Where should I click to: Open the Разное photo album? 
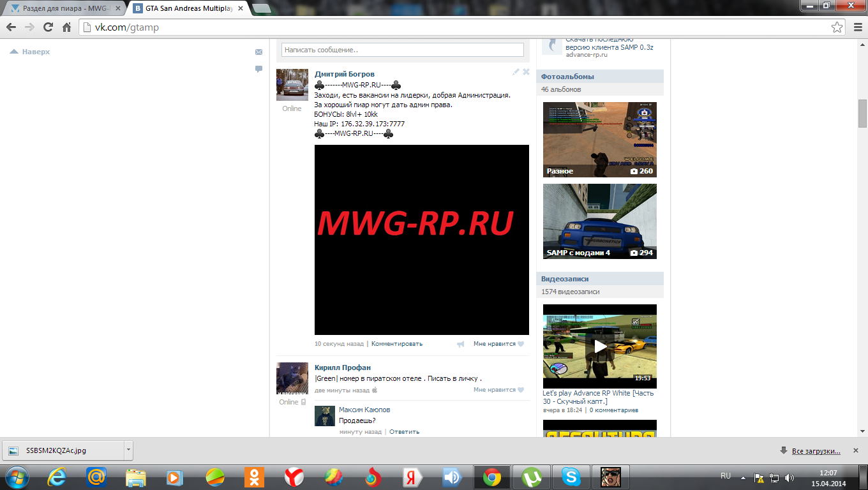coord(600,140)
